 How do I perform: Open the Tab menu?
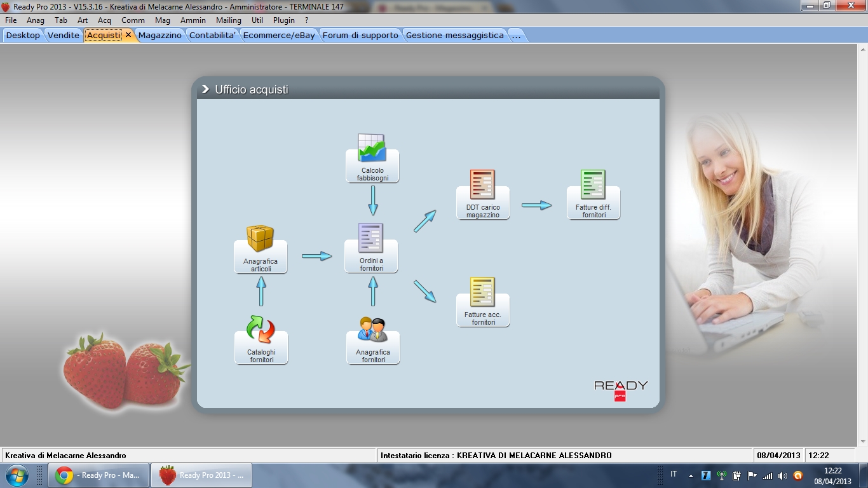pos(61,20)
